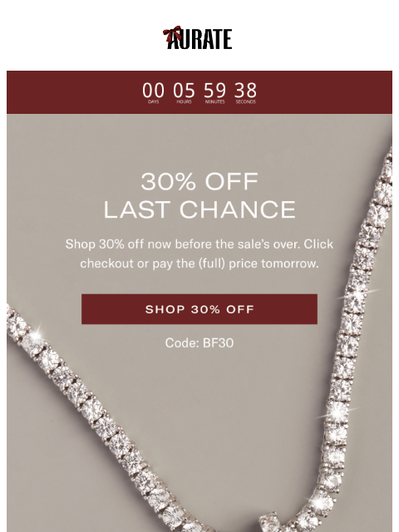The height and width of the screenshot is (532, 399).
Task: Select the countdown minutes value 59
Action: pos(214,91)
